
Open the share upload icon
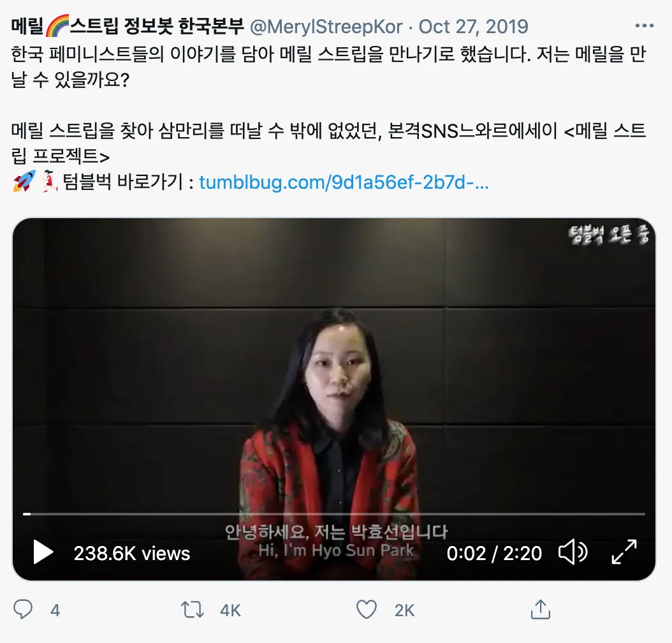[541, 609]
